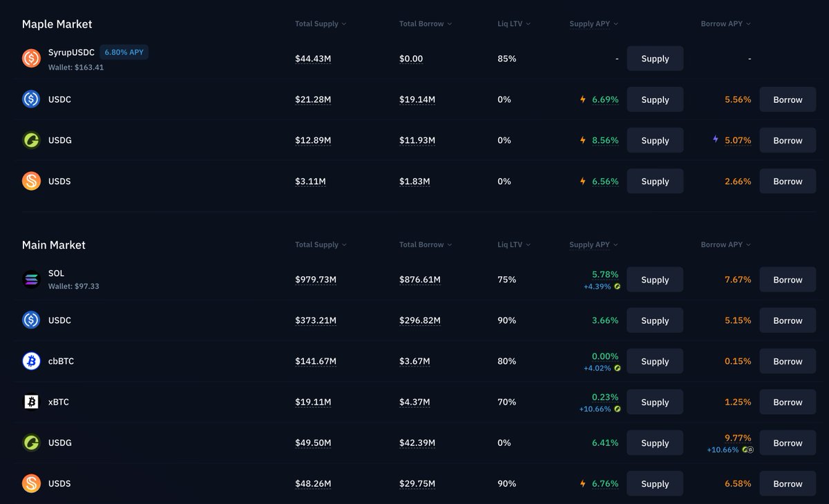Viewport: 829px width, 504px height.
Task: Click SOL borrow APY 7.67%
Action: pyautogui.click(x=738, y=280)
